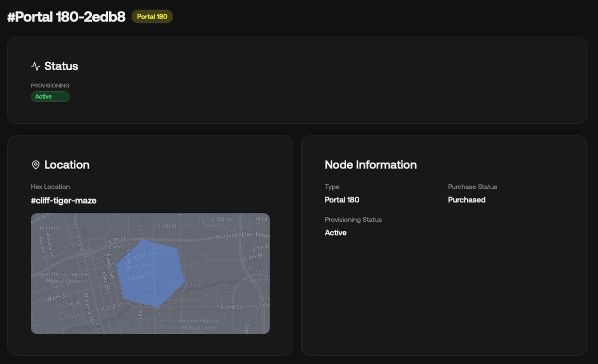The width and height of the screenshot is (598, 364).
Task: Open the #cliff-tiger-maze hex location link
Action: click(x=64, y=200)
